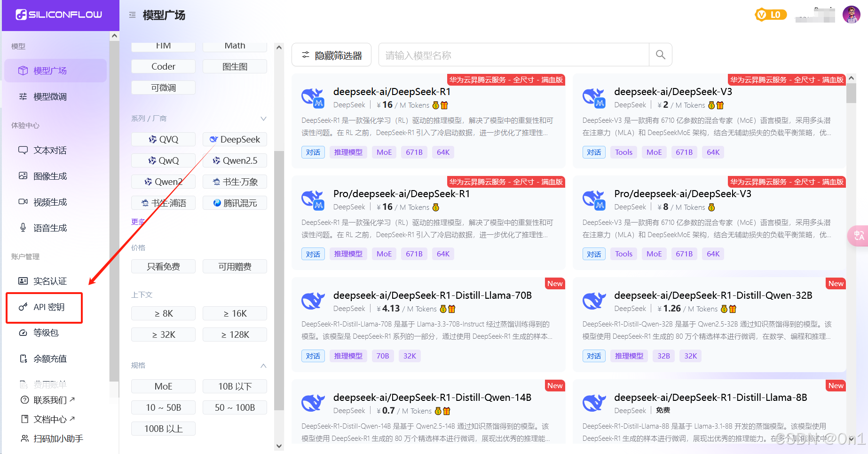This screenshot has height=454, width=868.
Task: Toggle the Coder filter tag
Action: tap(163, 66)
